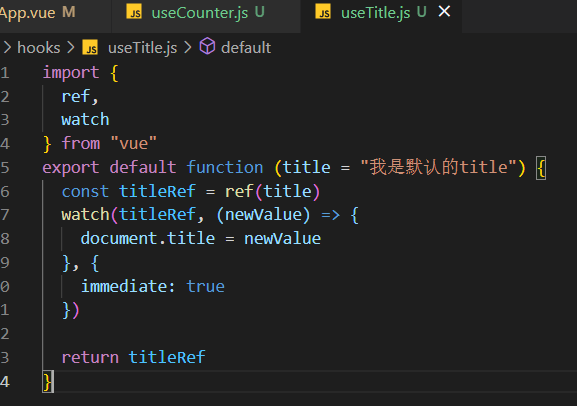
Task: Click the function keyword on line 5
Action: tap(224, 167)
